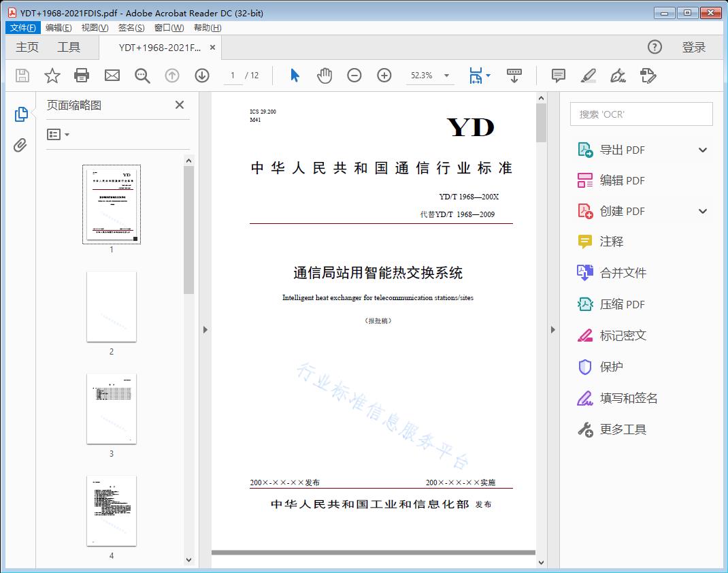This screenshot has height=573, width=728.
Task: Open Find with the magnifier icon
Action: (x=142, y=76)
